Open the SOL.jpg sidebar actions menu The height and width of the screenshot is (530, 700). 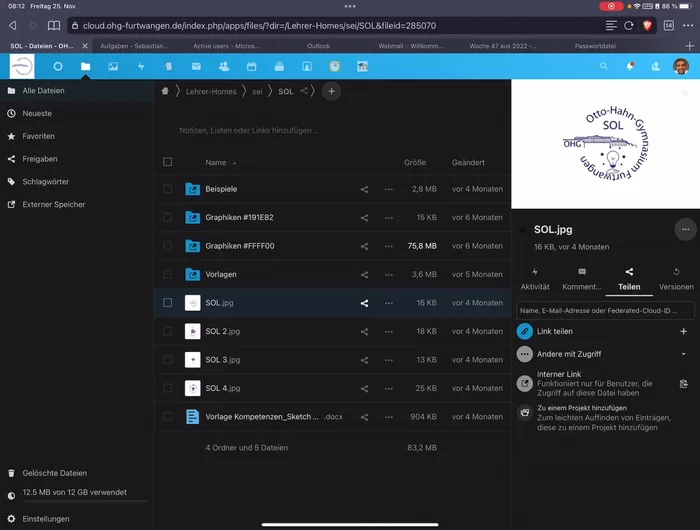tap(684, 229)
